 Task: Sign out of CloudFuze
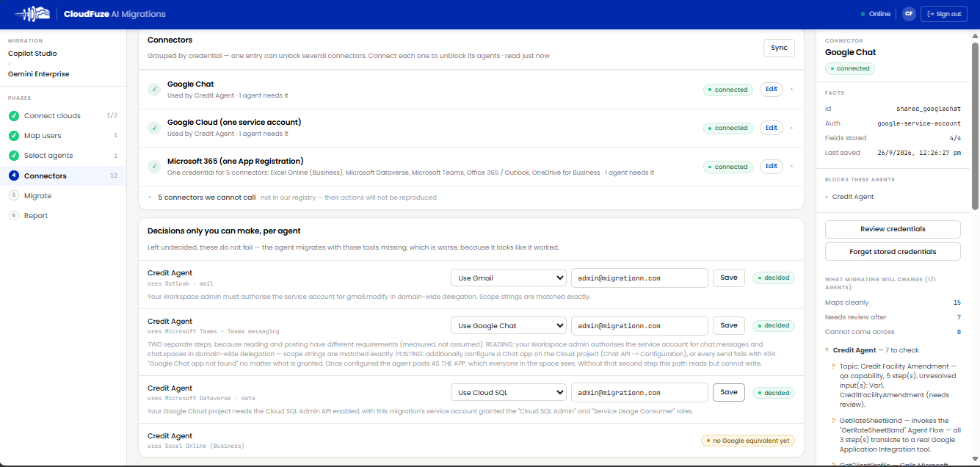click(x=944, y=14)
